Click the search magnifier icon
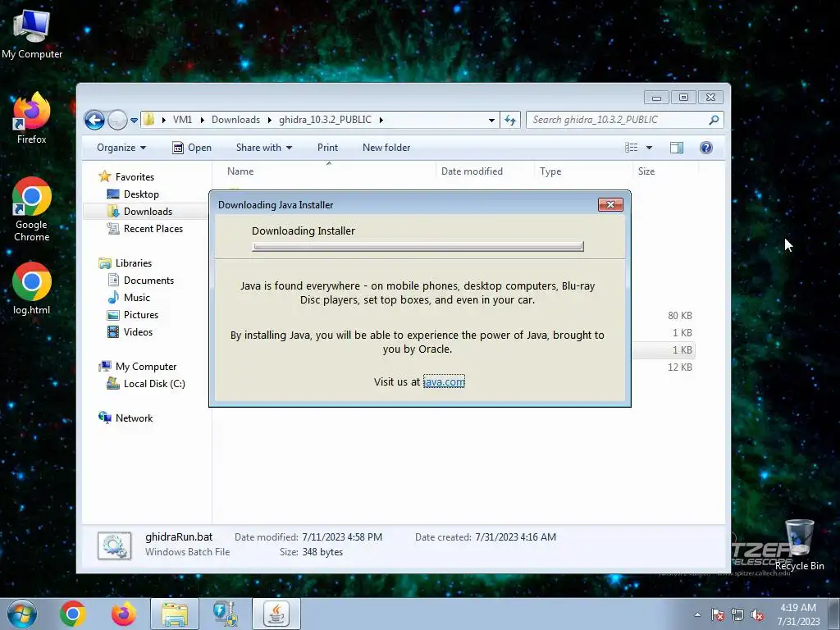 coord(714,120)
